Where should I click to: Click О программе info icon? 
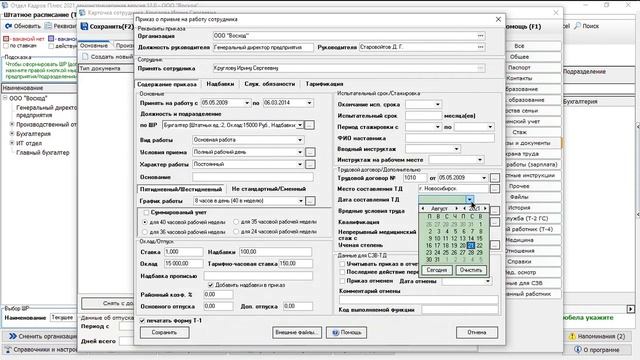pyautogui.click(x=577, y=349)
